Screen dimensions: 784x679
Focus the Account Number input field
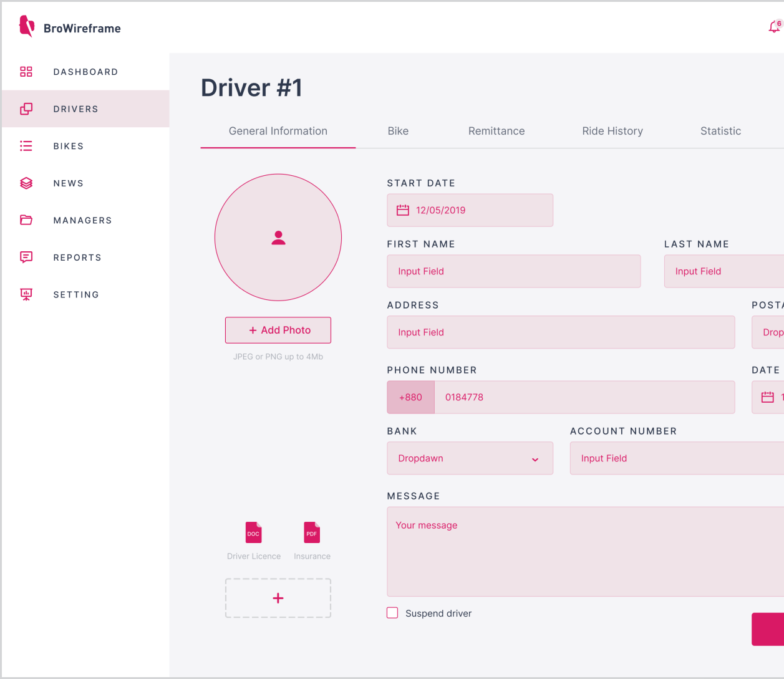tap(677, 458)
